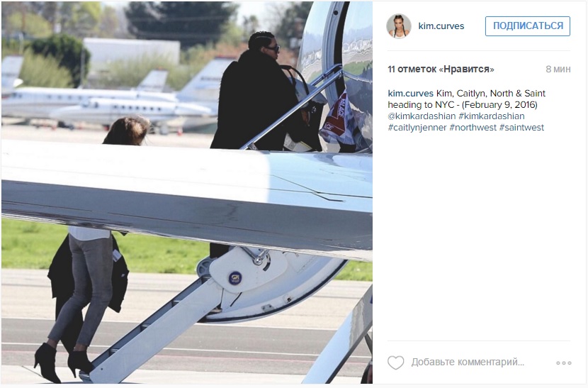Click the kim.curves profile avatar
Screen dimensions: 588x388
(x=399, y=26)
